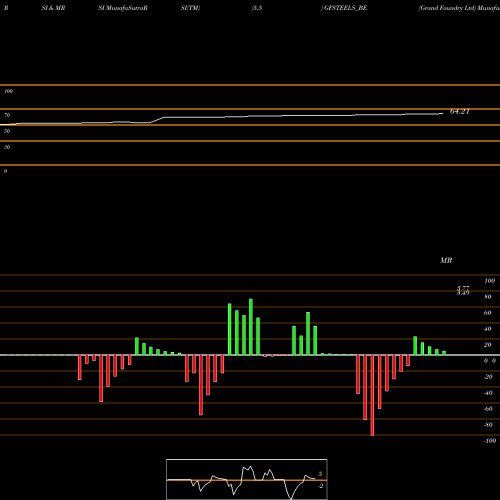Screen dimensions: 500x500
Task: Click the longest red bar in MR histogram
Action: (x=372, y=395)
